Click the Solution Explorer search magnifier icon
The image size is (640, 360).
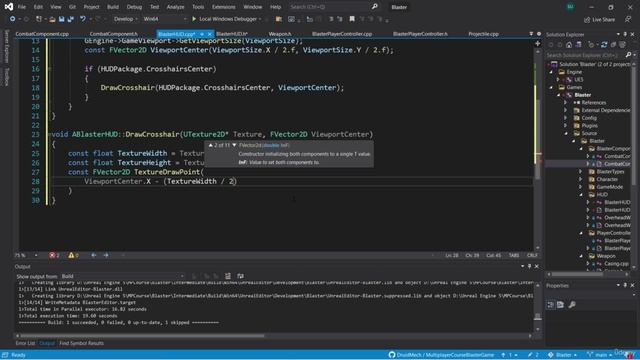(628, 55)
